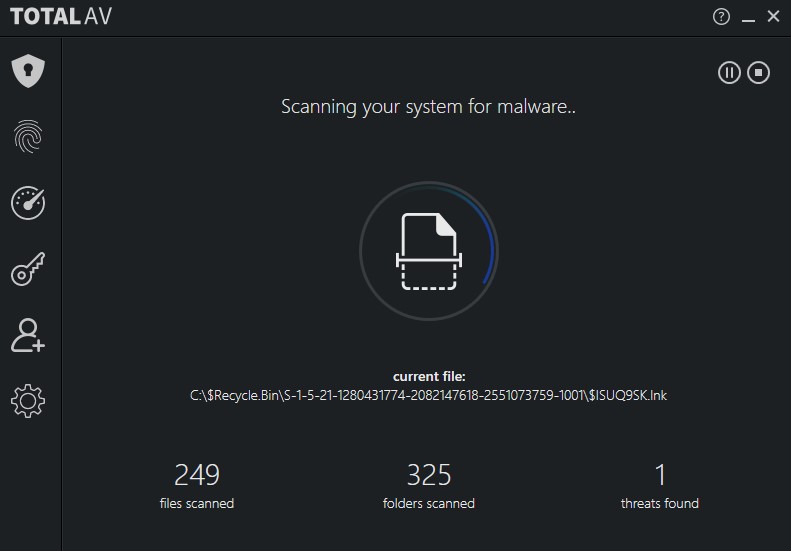Click the 1 threats found count
Viewport: 791px width, 551px height.
660,475
